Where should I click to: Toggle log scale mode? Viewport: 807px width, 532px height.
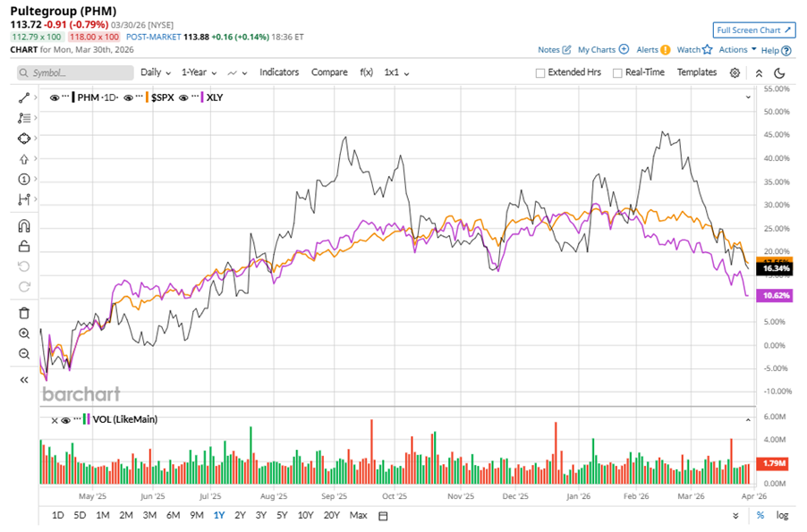[782, 515]
